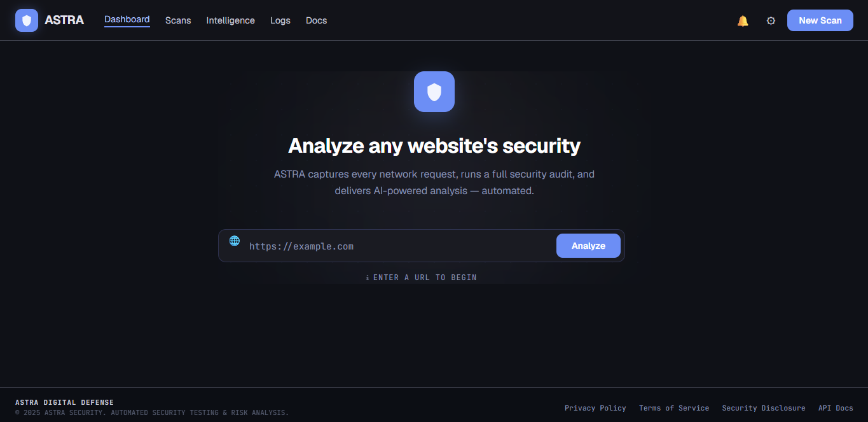Viewport: 868px width, 422px height.
Task: Start a New Scan
Action: [820, 20]
